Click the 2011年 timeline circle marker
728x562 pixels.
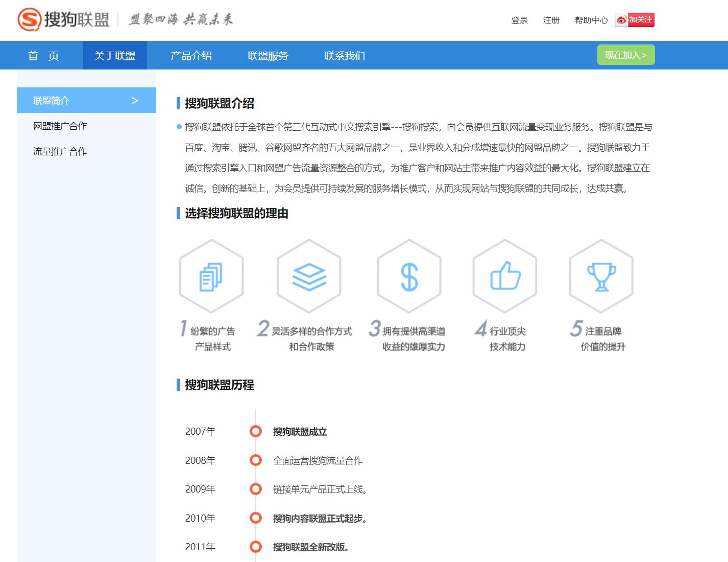256,547
